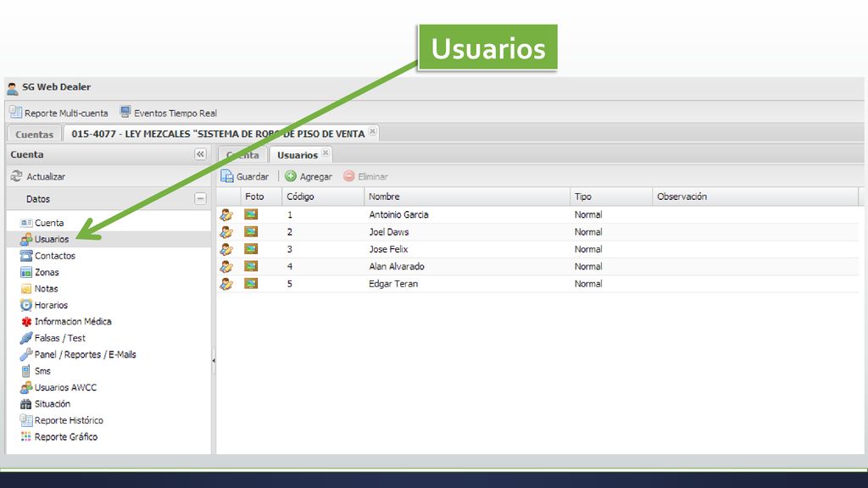Open Reporte Multi-cuenta from the toolbar
Viewport: 868px width, 488px height.
58,113
